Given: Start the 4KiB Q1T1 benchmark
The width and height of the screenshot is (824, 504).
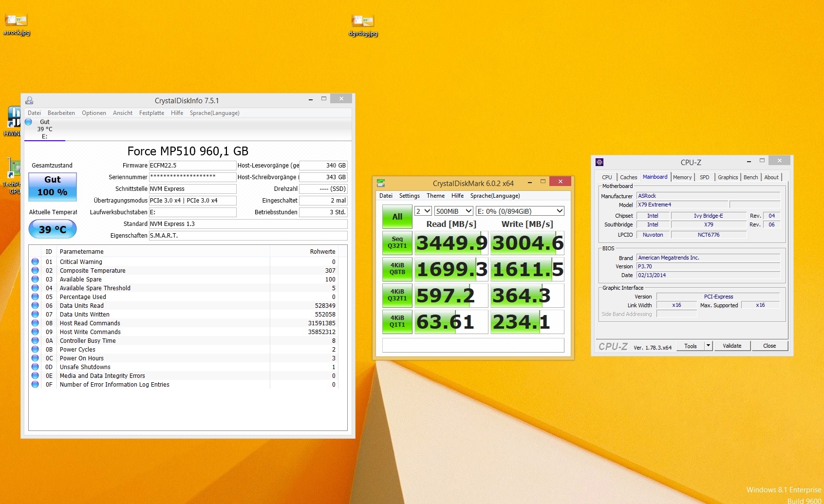Looking at the screenshot, I should coord(397,321).
